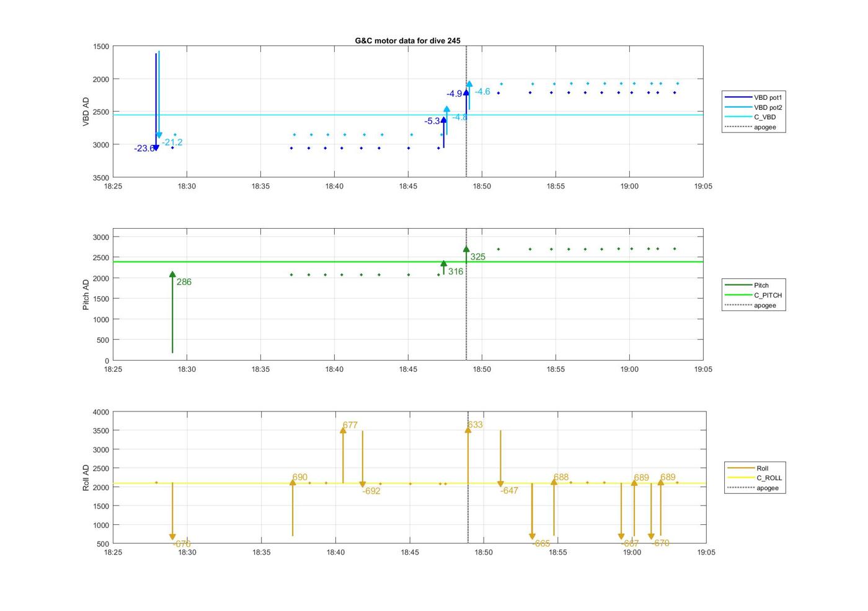Click the '-21.2' VBD pot2 annotation
Image resolution: width=868 pixels, height=611 pixels.
click(172, 142)
